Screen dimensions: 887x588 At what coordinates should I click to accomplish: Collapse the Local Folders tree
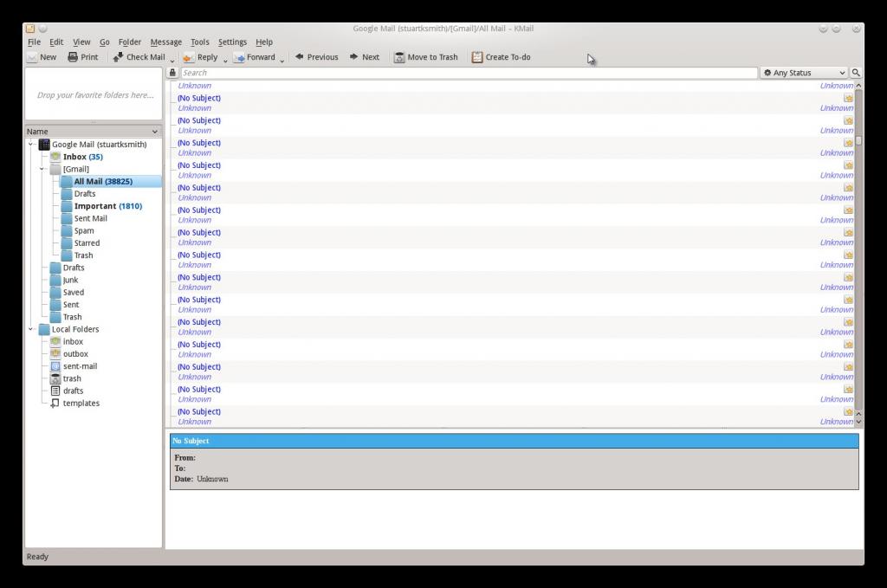point(32,329)
